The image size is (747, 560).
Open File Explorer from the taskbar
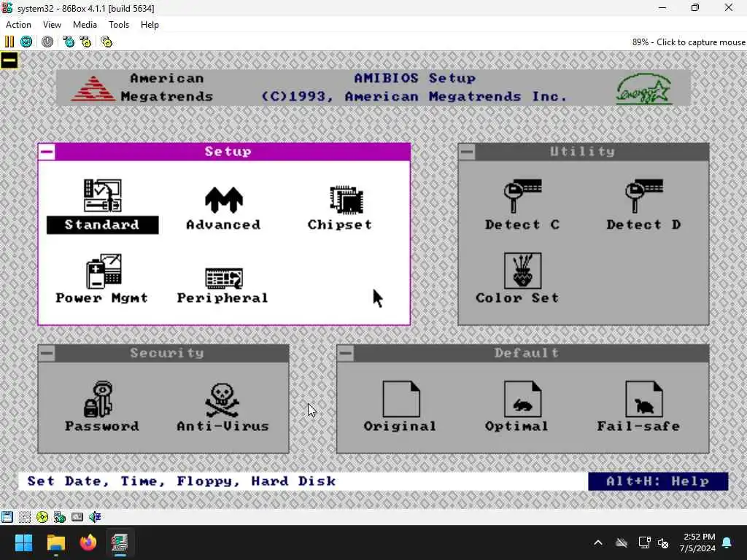[x=55, y=542]
